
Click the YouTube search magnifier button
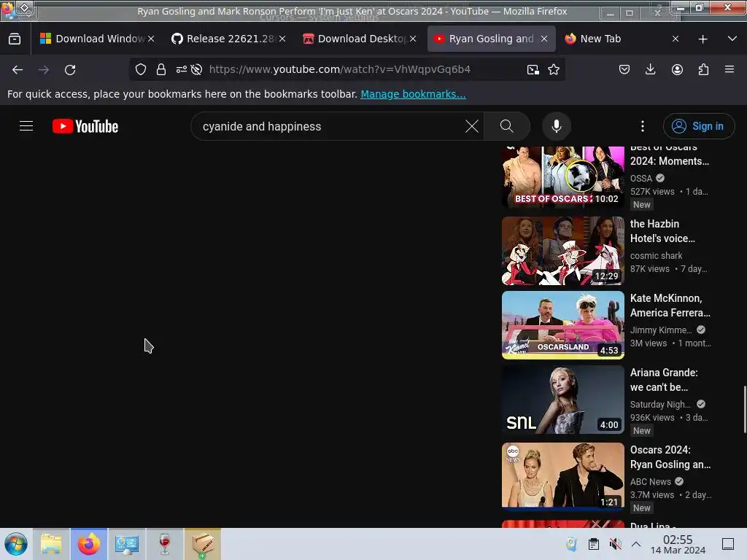click(507, 126)
